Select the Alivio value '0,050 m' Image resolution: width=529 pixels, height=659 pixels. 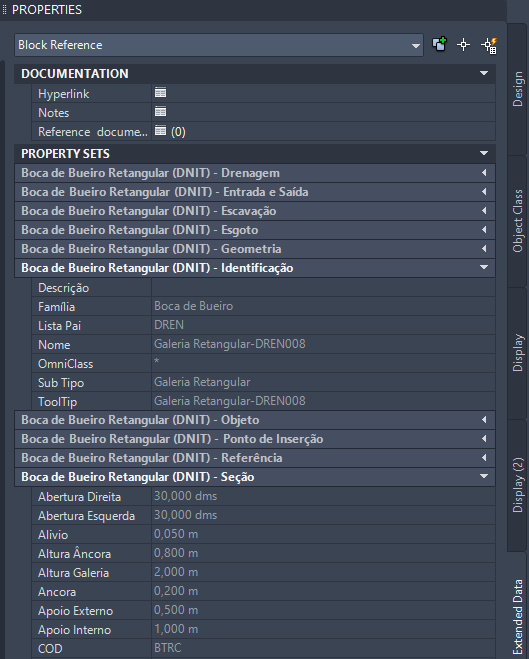tap(176, 534)
